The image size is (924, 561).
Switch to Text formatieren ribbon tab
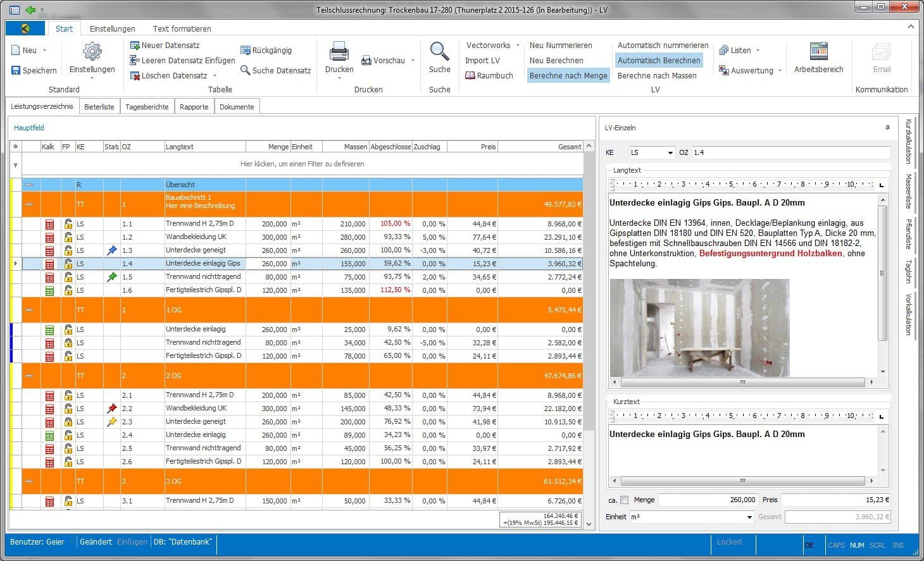click(182, 28)
